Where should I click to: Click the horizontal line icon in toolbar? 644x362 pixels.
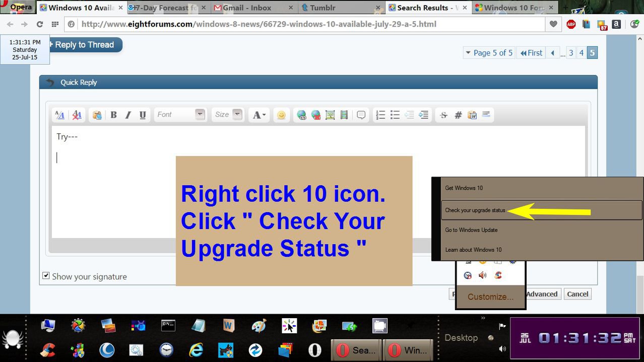tap(486, 115)
